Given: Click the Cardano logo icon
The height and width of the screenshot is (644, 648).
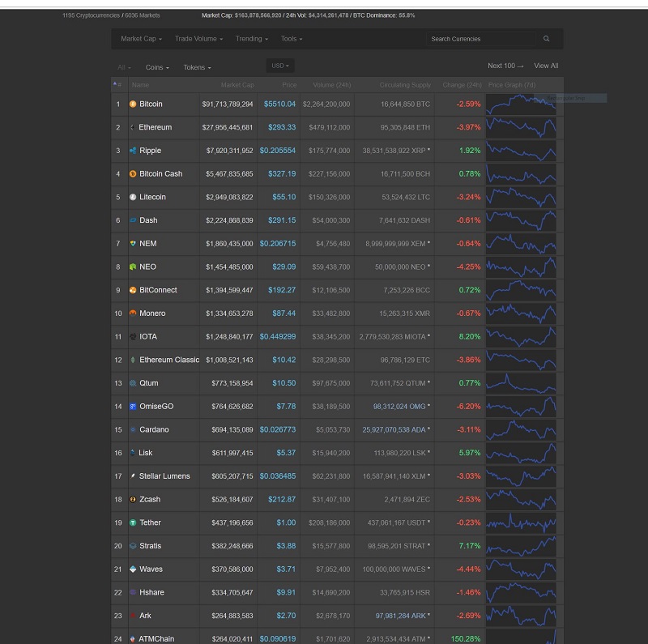Looking at the screenshot, I should 133,429.
